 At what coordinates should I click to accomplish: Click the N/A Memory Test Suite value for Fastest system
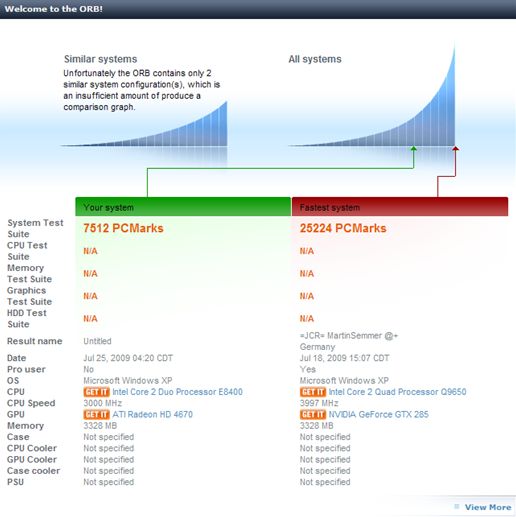[x=307, y=274]
